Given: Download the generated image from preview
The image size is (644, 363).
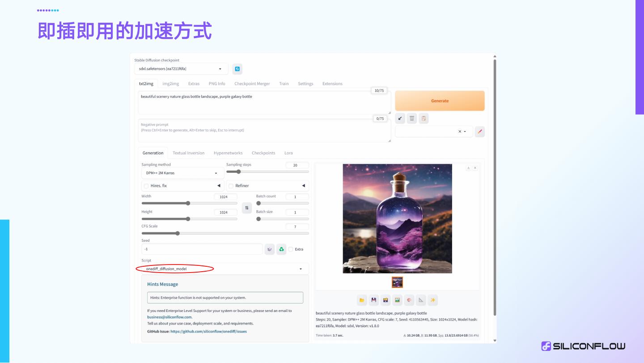Looking at the screenshot, I should (468, 168).
